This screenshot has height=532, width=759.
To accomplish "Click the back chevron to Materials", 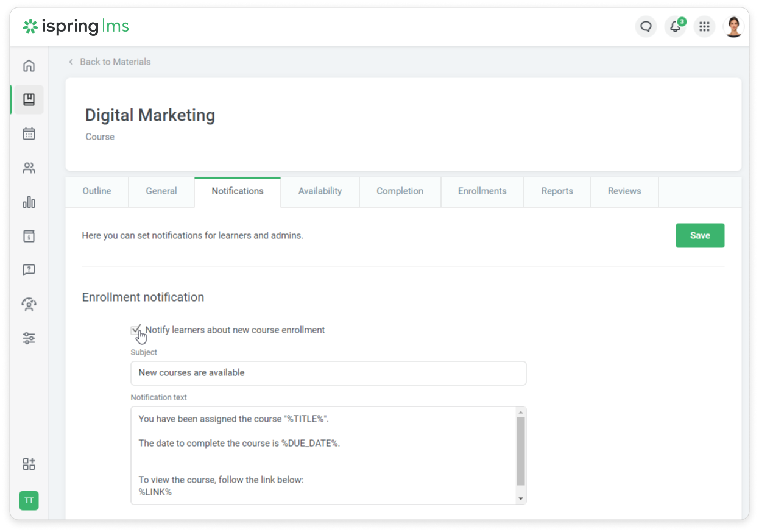I will tap(71, 62).
